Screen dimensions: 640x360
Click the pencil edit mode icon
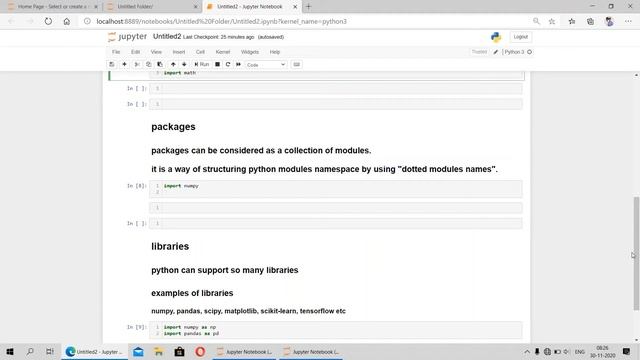click(496, 52)
